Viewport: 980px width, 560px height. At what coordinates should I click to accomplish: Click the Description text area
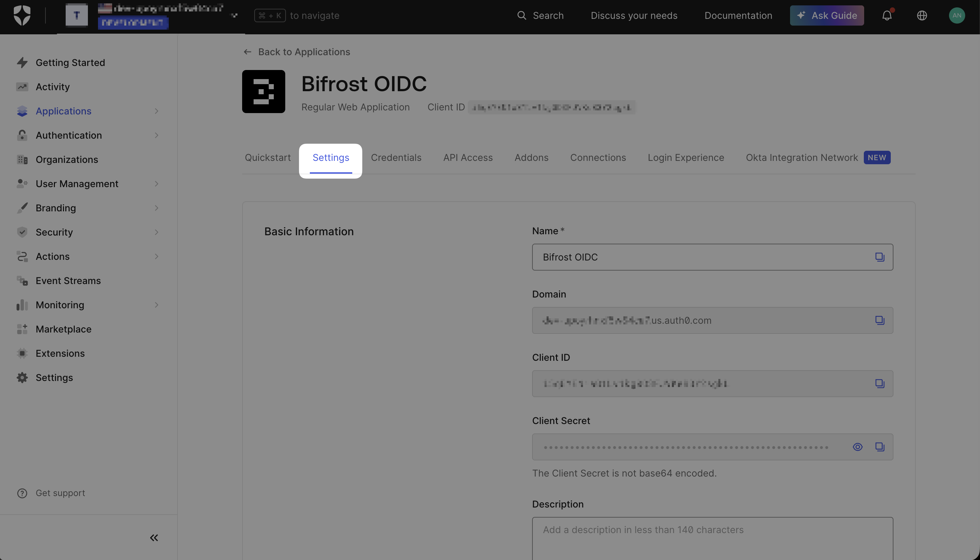coord(712,538)
